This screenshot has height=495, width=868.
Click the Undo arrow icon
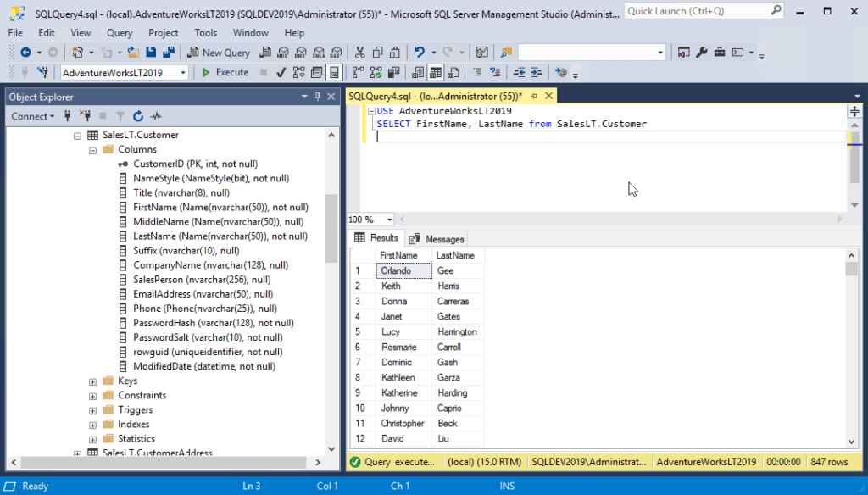tap(419, 53)
